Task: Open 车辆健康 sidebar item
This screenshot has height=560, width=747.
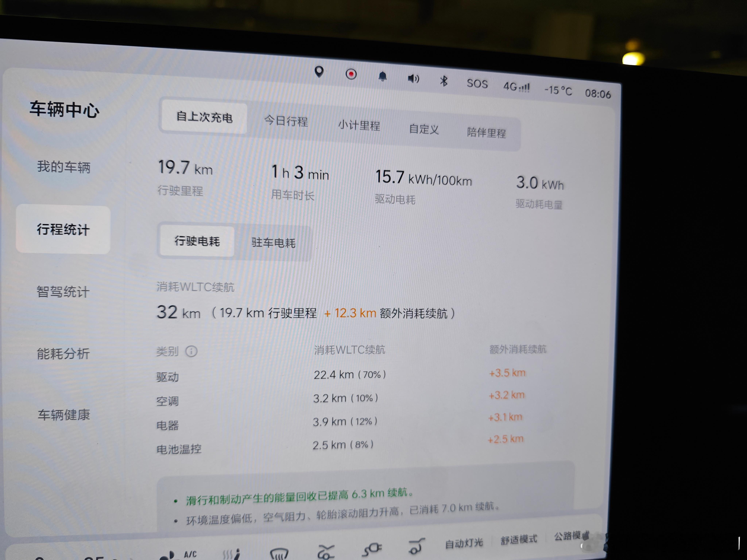Action: [63, 415]
